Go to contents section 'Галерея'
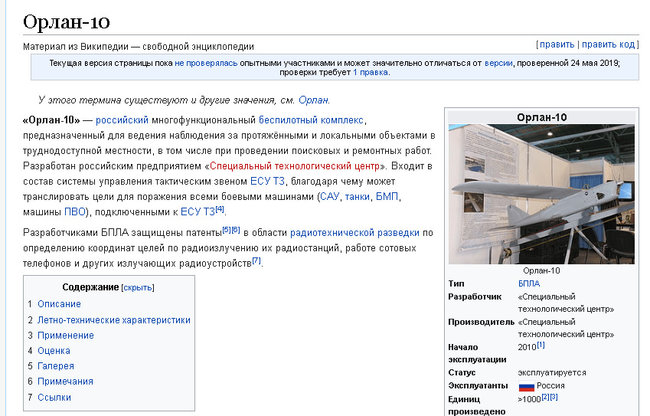The height and width of the screenshot is (416, 650). click(x=56, y=366)
